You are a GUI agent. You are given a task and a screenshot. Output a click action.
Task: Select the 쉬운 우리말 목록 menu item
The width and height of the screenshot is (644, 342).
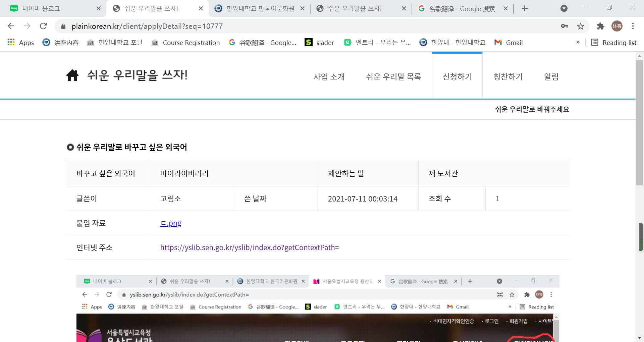click(x=393, y=77)
